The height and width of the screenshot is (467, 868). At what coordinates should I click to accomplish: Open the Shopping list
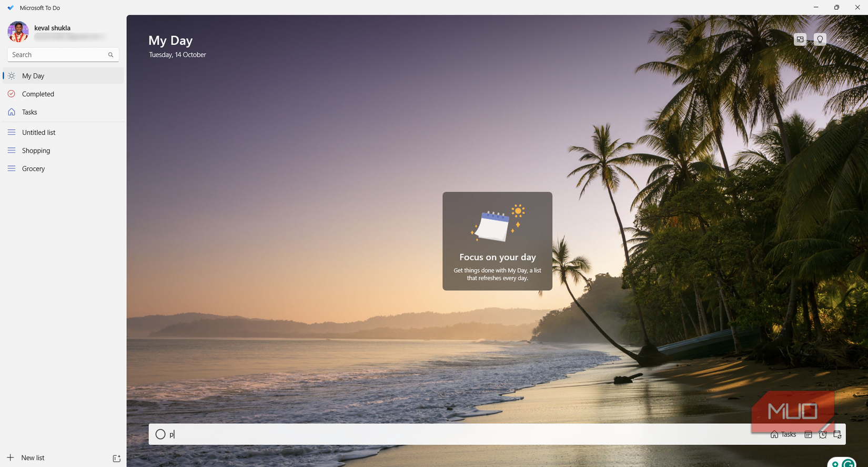click(63, 151)
